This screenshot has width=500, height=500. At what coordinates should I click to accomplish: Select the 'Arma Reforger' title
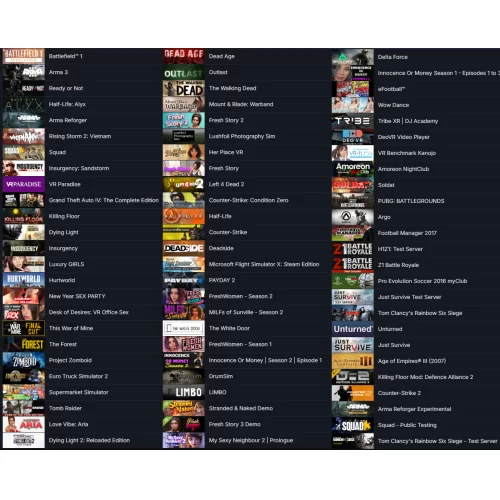click(x=68, y=120)
